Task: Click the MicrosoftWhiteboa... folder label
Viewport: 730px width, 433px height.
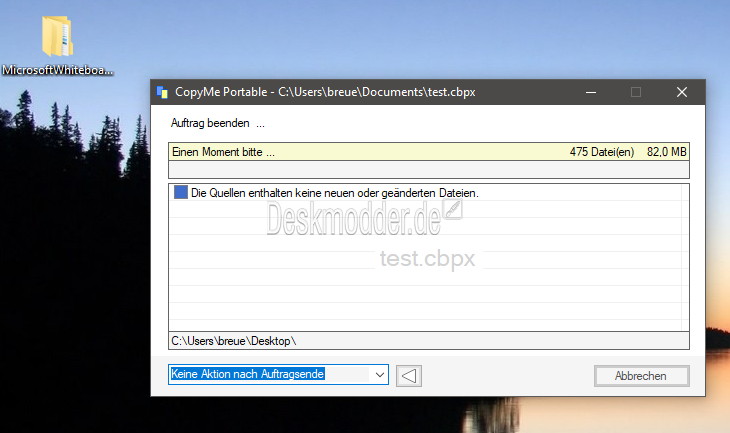Action: (57, 70)
